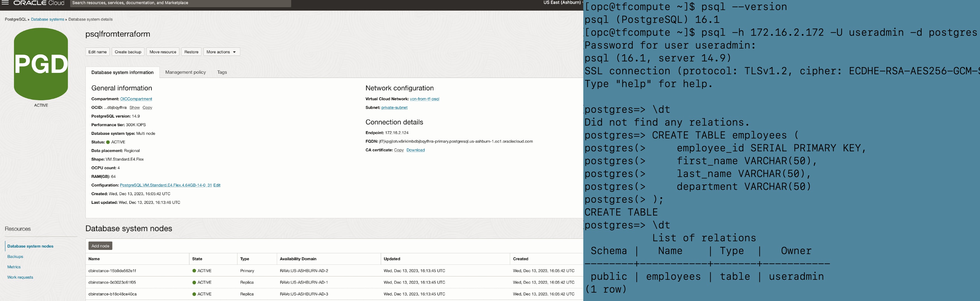Open the private-subnet link

click(x=394, y=107)
